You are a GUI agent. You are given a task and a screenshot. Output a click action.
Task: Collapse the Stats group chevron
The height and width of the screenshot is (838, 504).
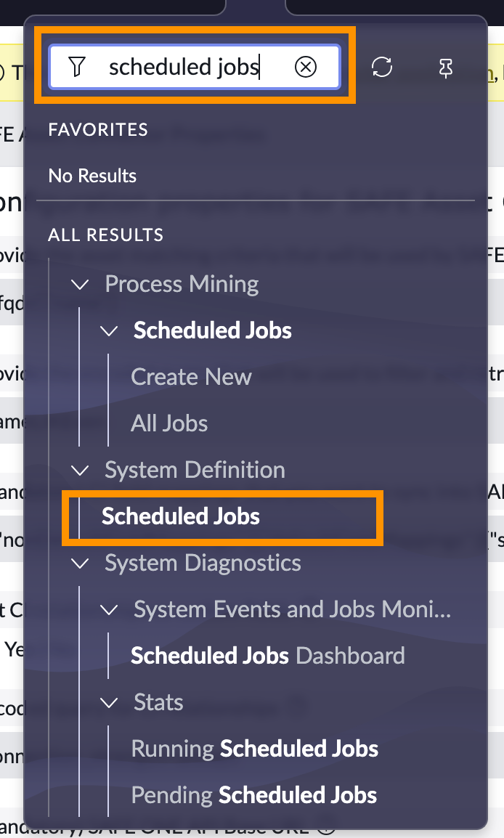pyautogui.click(x=109, y=703)
